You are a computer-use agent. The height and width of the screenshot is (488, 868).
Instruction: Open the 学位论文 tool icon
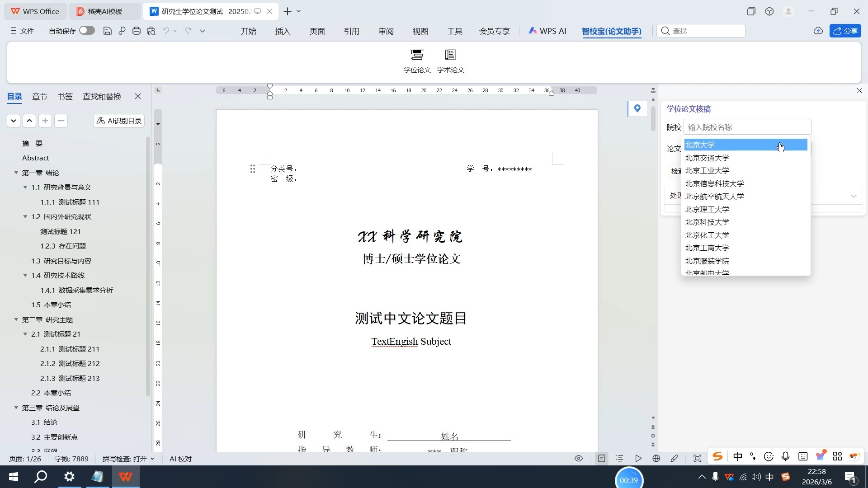coord(417,61)
